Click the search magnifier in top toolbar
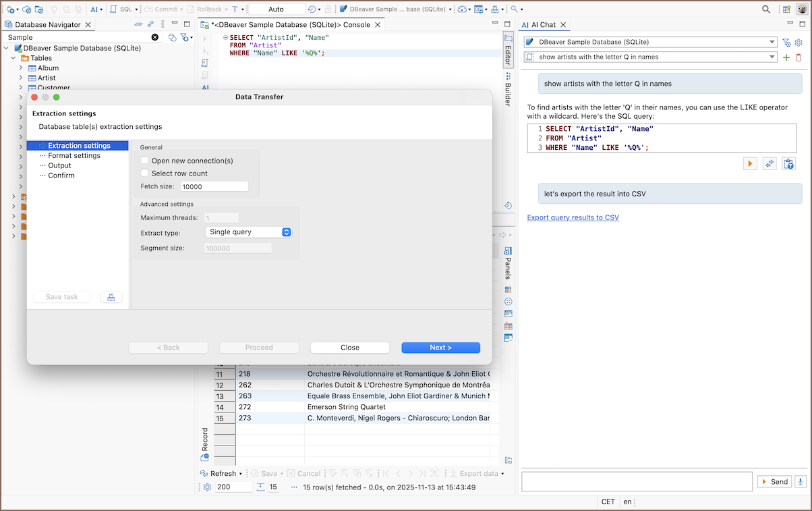 tap(766, 9)
